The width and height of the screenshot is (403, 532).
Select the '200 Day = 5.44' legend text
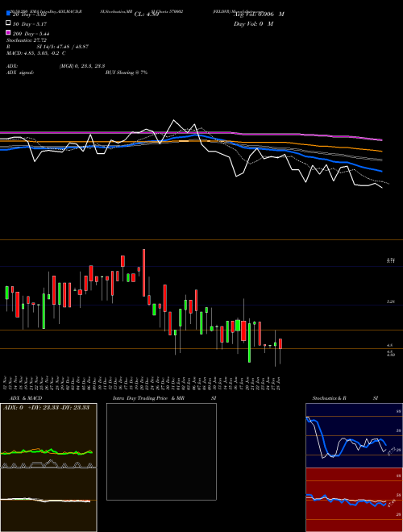[x=31, y=34]
